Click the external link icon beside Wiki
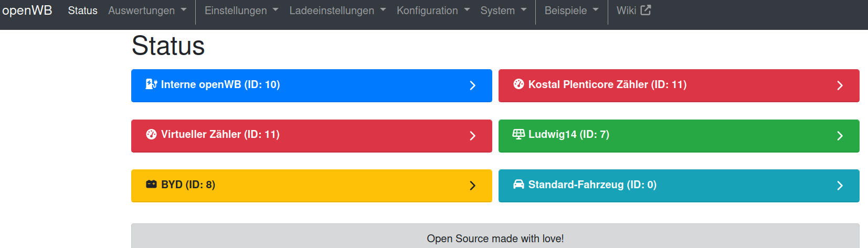Image resolution: width=868 pixels, height=248 pixels. pos(645,10)
